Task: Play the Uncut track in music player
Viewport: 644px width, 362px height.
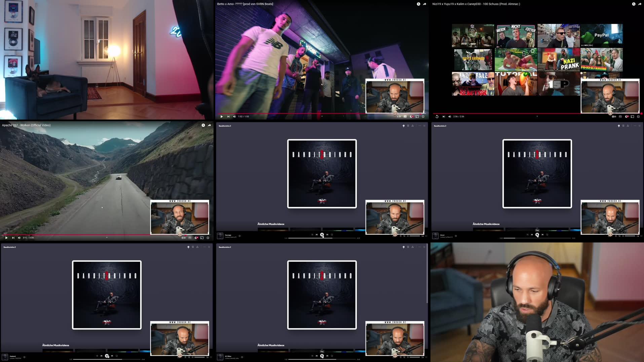Action: pyautogui.click(x=537, y=235)
